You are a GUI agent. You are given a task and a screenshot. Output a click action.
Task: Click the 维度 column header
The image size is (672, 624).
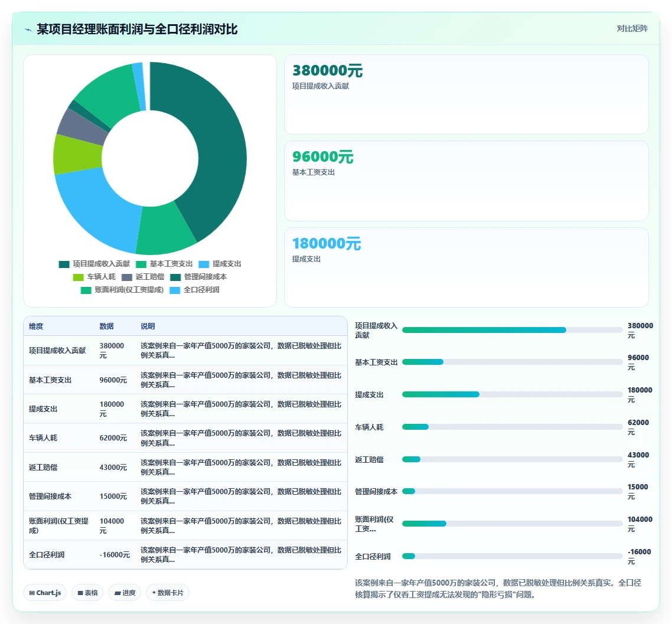click(36, 326)
